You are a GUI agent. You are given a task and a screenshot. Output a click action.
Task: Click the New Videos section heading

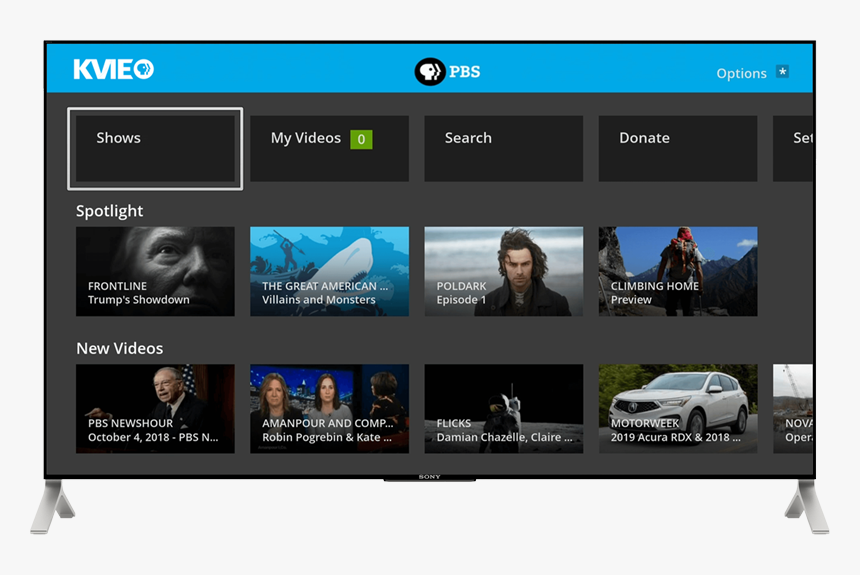point(120,348)
